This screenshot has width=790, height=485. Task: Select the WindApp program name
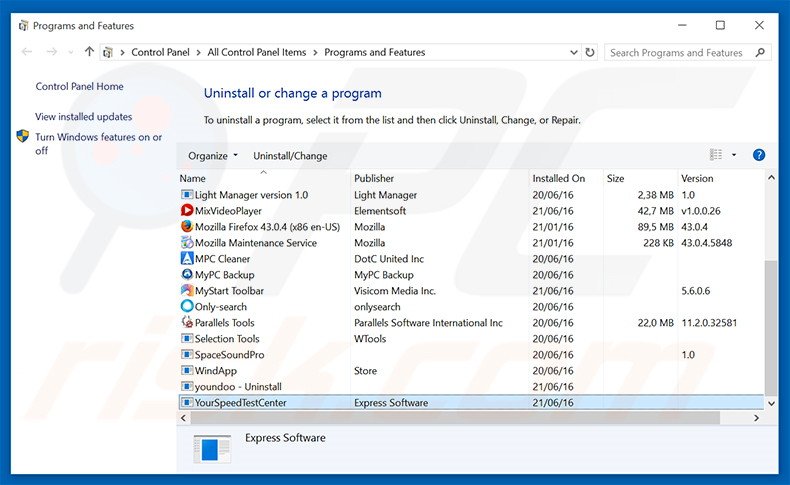coord(216,371)
